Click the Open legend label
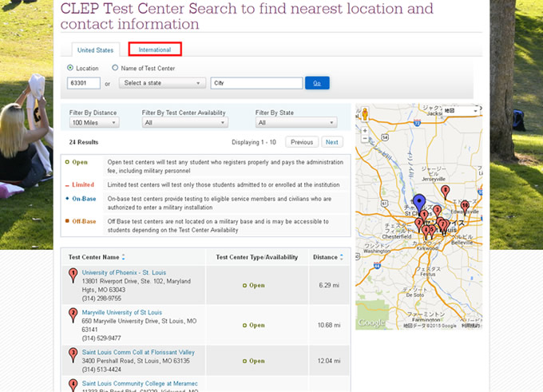Image resolution: width=543 pixels, height=392 pixels. point(80,162)
